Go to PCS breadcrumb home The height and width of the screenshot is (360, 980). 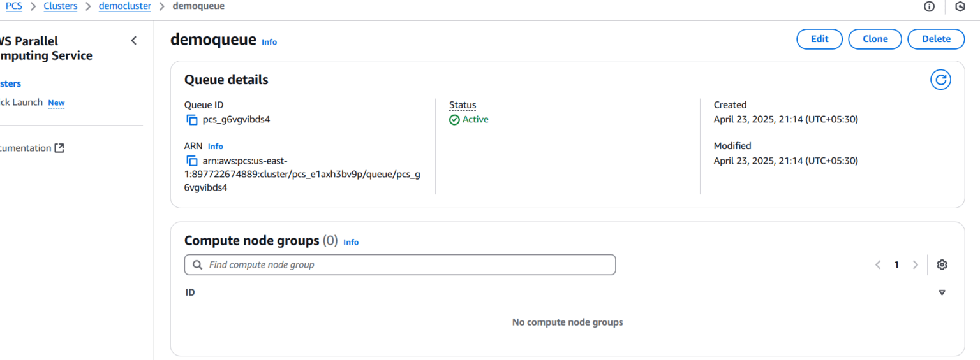click(x=13, y=6)
